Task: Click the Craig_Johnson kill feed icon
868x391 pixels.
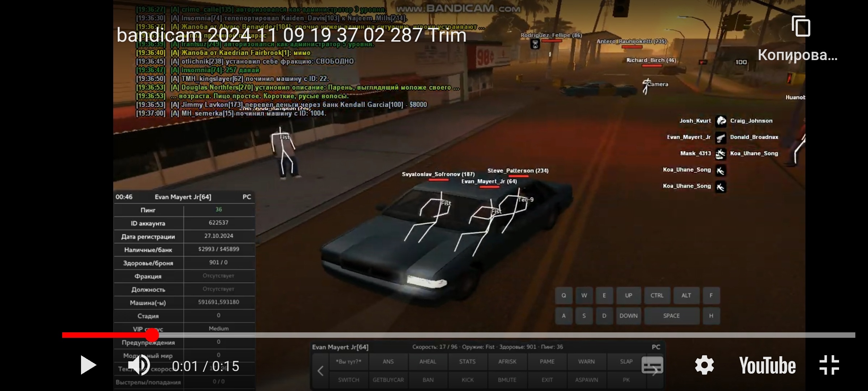Action: tap(721, 121)
